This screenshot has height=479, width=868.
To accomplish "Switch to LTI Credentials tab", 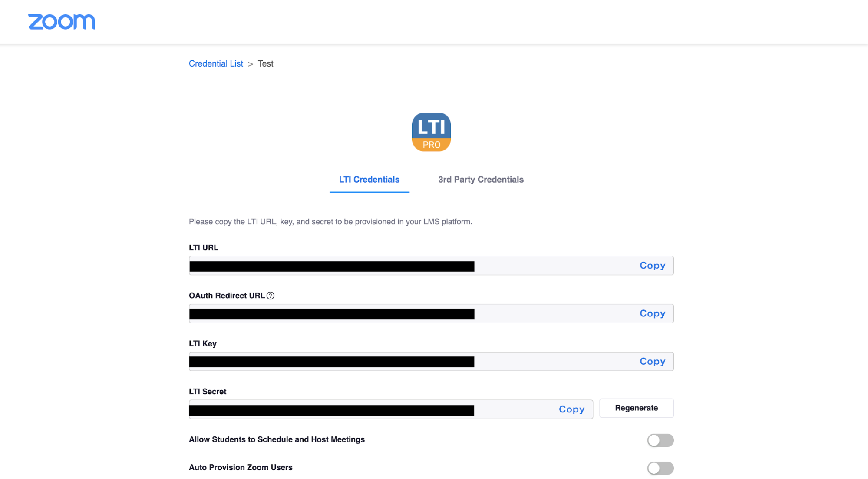I will [x=369, y=180].
